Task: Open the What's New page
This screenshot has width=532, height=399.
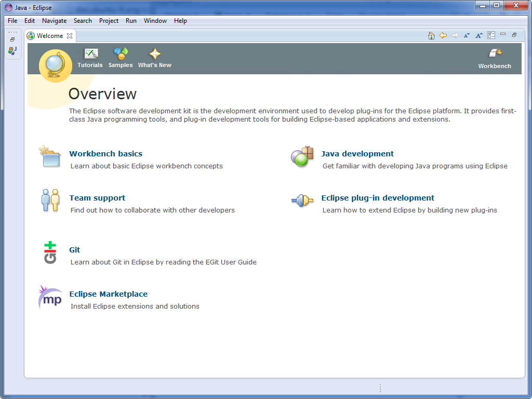Action: coord(154,57)
